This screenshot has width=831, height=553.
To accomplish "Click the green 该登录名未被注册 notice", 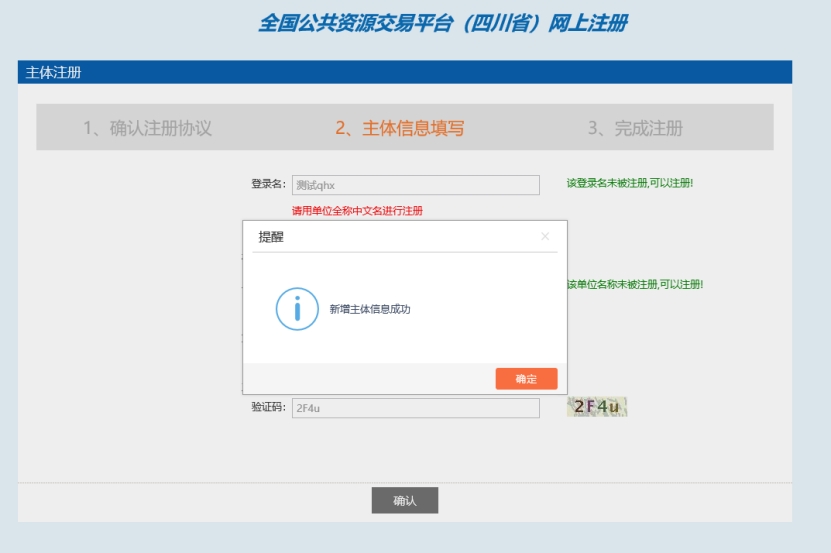I will point(629,184).
